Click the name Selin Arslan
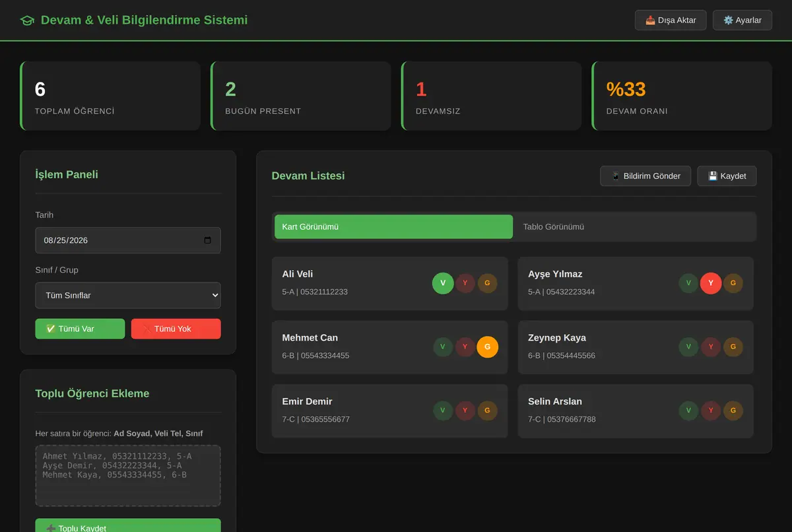This screenshot has width=792, height=532. click(x=555, y=401)
